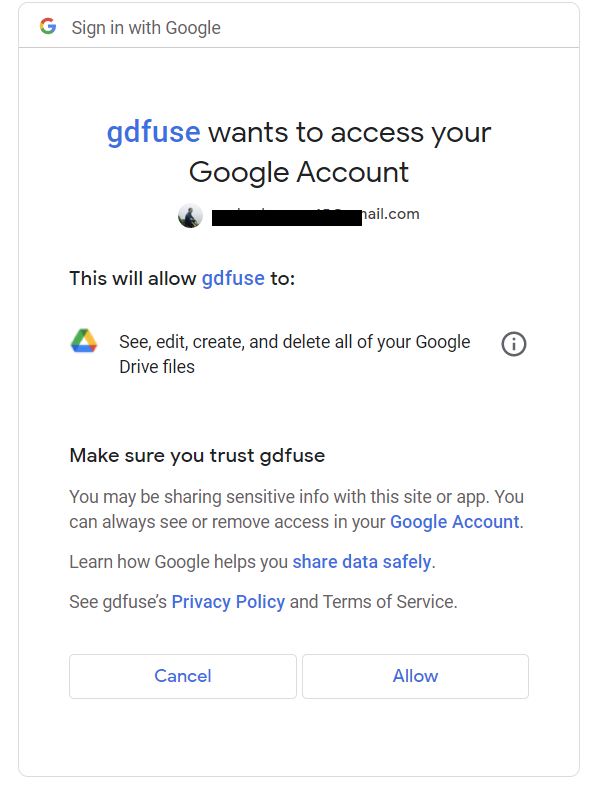
Task: Click the 'This will allow' label text
Action: [x=133, y=278]
